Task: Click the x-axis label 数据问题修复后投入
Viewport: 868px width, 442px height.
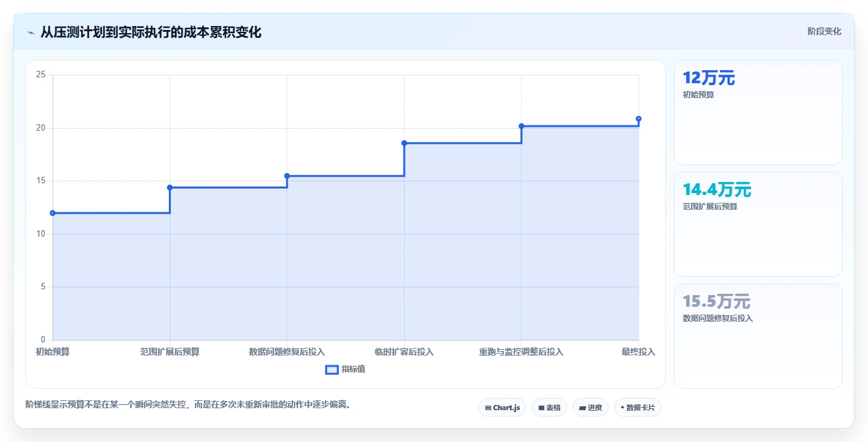Action: point(287,352)
